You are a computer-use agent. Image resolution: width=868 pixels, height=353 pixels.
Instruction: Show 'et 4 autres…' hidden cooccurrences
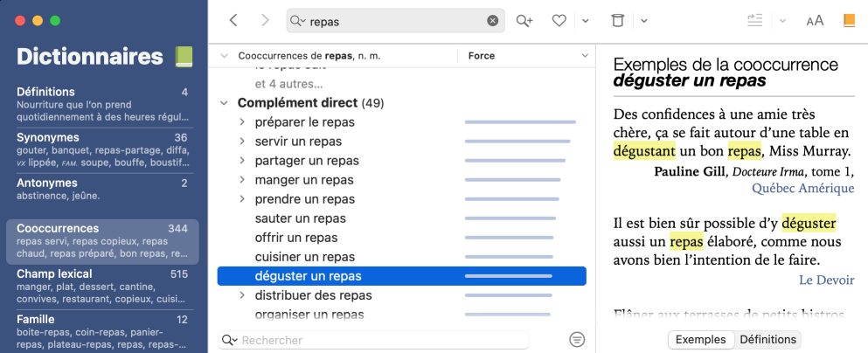[x=289, y=85]
